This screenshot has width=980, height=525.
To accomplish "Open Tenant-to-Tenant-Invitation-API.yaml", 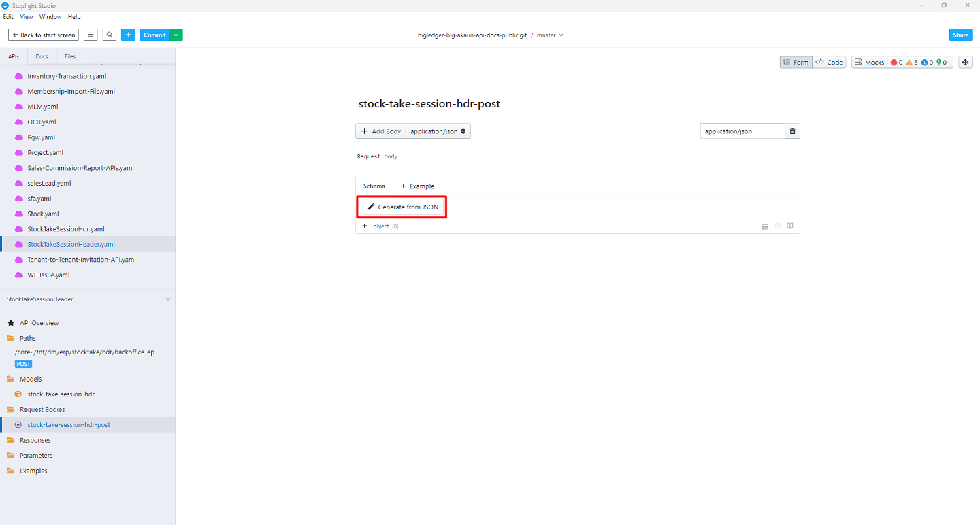I will (82, 260).
